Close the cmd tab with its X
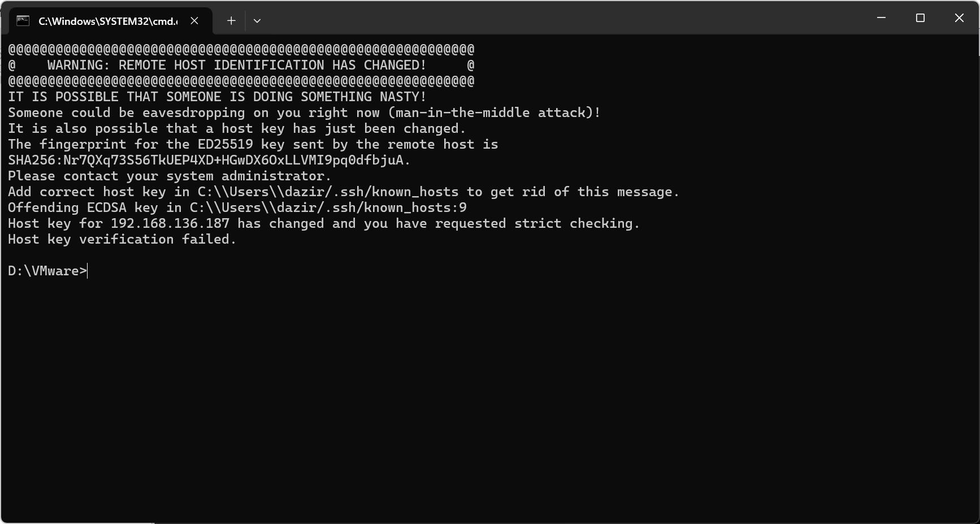980x524 pixels. 194,21
